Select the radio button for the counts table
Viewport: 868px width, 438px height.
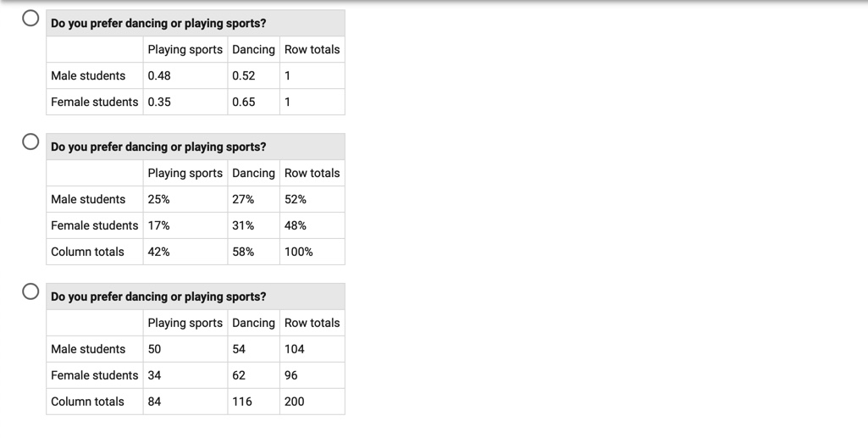coord(30,291)
